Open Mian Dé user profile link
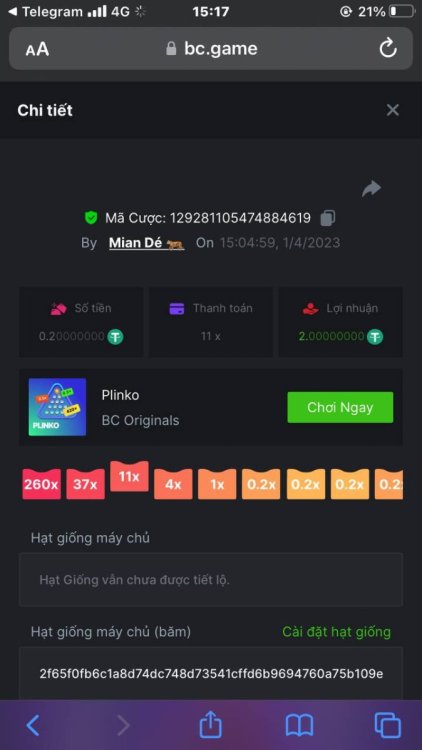 click(146, 243)
